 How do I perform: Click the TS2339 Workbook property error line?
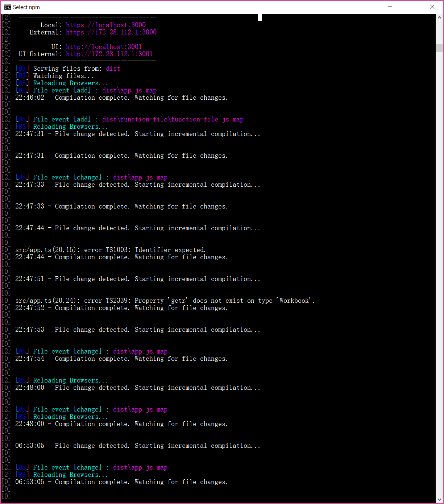165,300
